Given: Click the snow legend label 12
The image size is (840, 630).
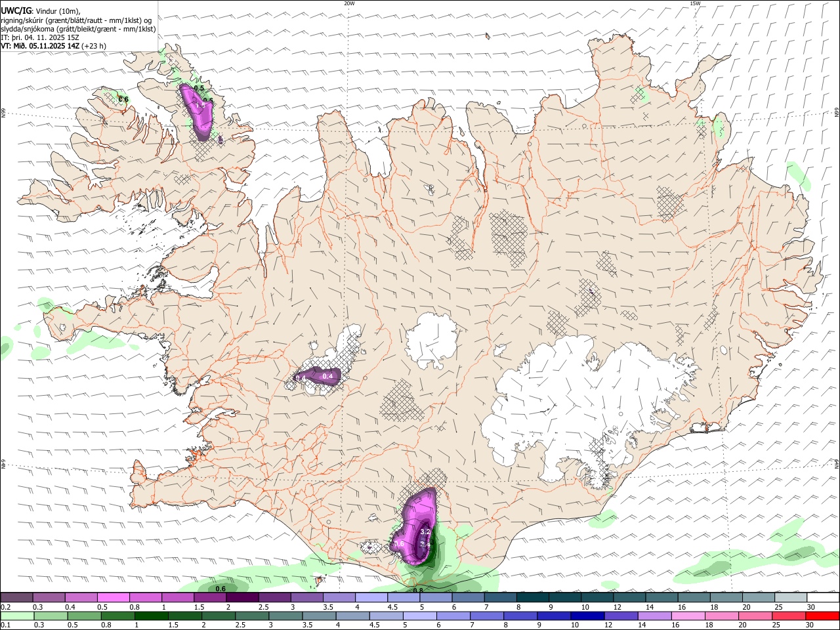Looking at the screenshot, I should click(x=617, y=607).
